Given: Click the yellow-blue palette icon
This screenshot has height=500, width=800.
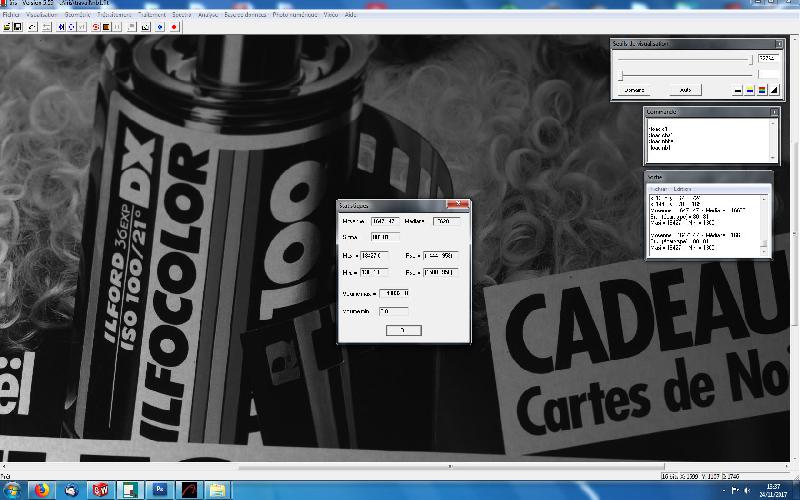Looking at the screenshot, I should pyautogui.click(x=750, y=90).
